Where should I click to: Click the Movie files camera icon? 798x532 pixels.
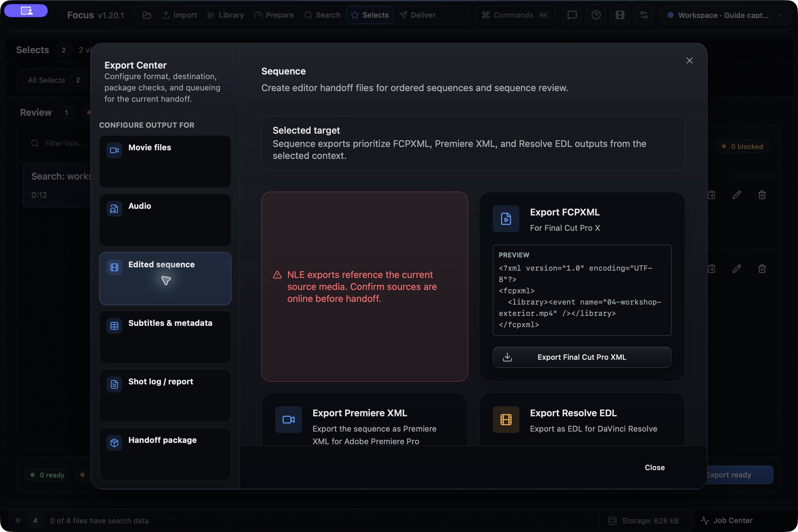coord(114,150)
